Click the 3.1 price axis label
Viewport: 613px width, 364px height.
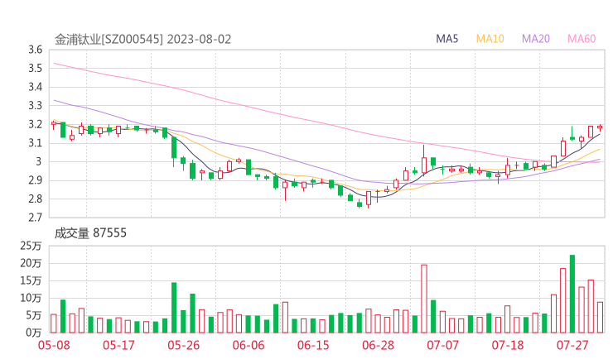pos(35,143)
